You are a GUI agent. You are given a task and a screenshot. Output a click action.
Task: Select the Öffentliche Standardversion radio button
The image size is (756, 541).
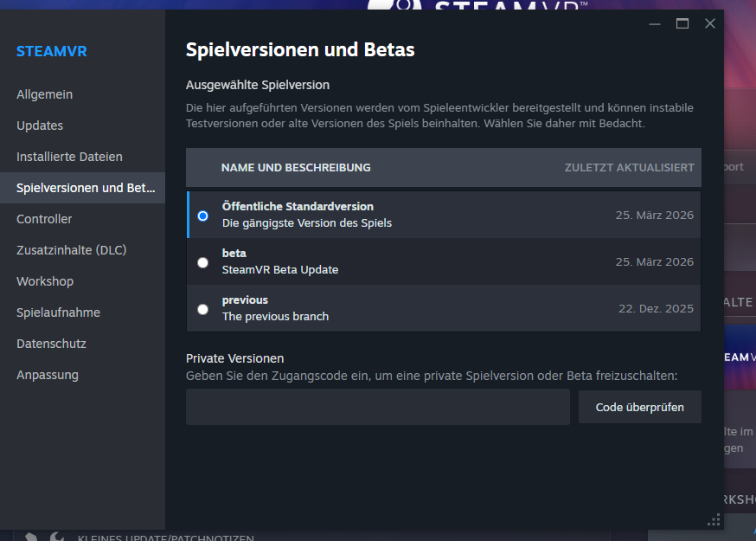click(x=203, y=216)
